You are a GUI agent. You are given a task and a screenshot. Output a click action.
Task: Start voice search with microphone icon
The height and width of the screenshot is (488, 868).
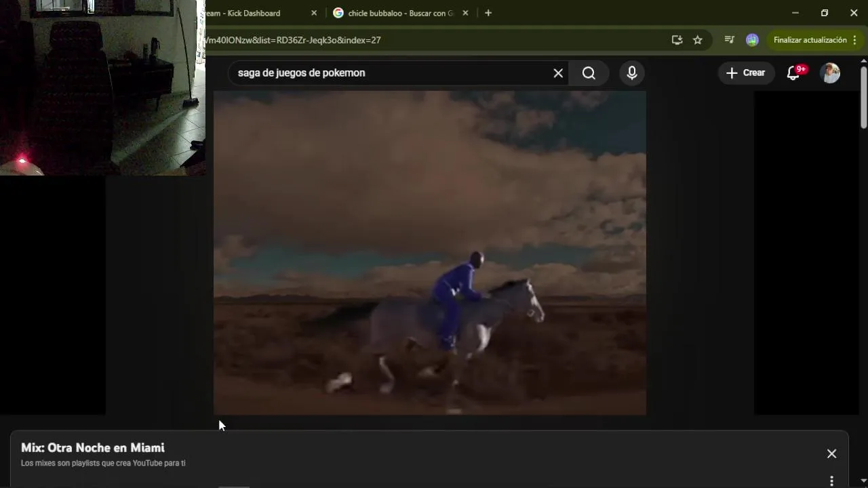(632, 73)
